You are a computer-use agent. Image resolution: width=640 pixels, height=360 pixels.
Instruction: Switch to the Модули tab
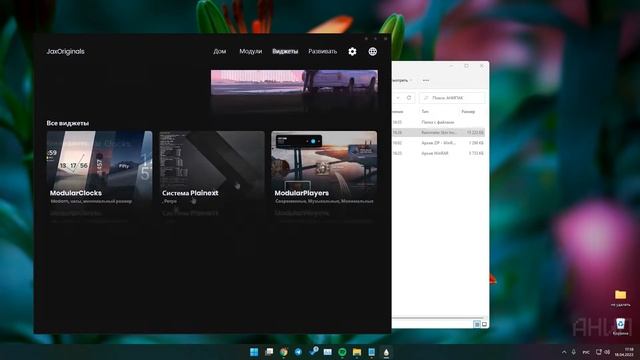coord(251,51)
